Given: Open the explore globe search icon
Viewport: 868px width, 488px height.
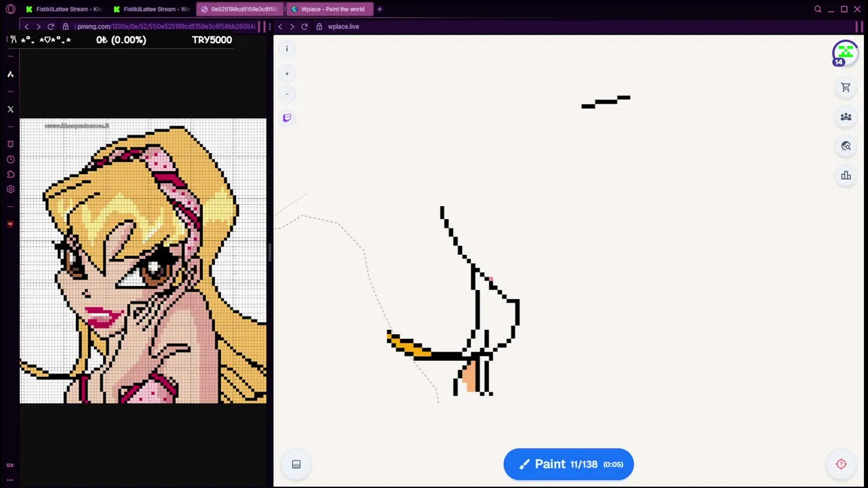Looking at the screenshot, I should click(x=846, y=146).
